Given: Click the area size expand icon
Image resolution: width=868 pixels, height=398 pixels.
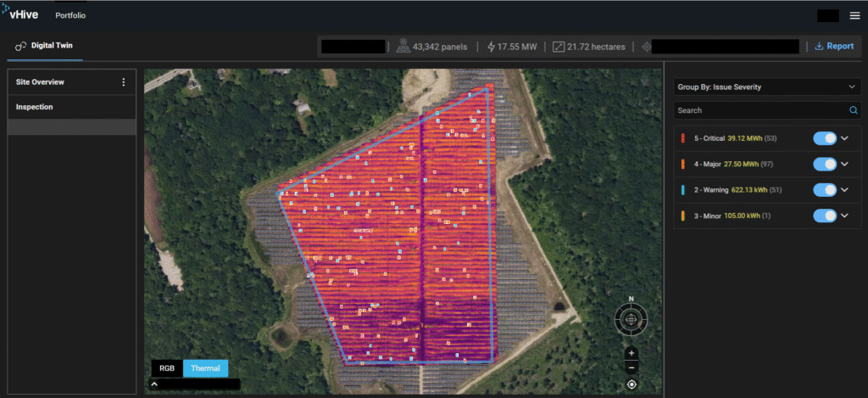Looking at the screenshot, I should [559, 47].
